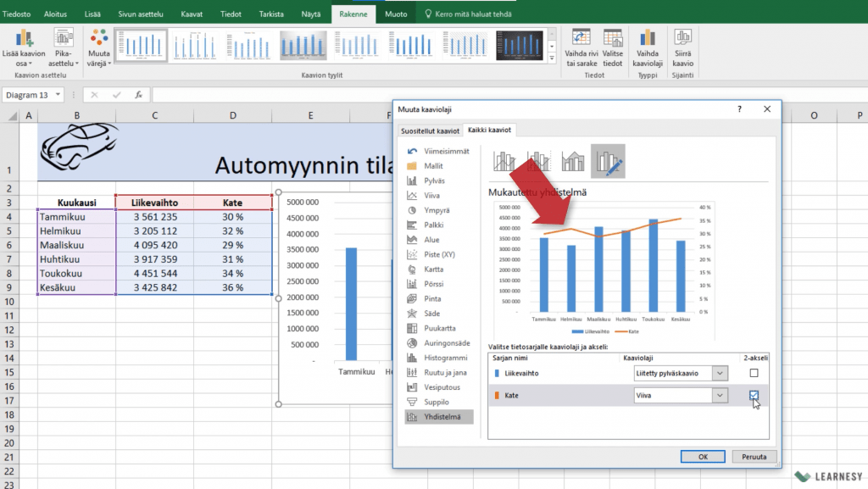868x489 pixels.
Task: Select the Yhdistelmä chart category
Action: (x=439, y=416)
